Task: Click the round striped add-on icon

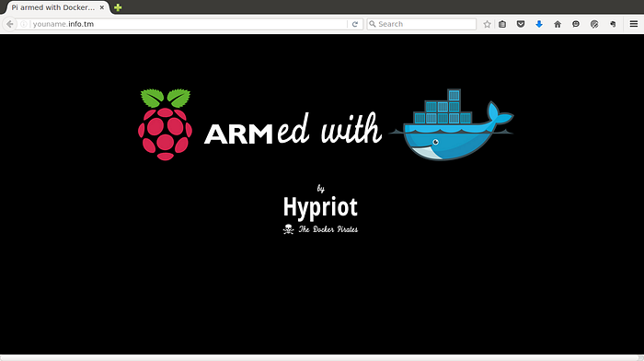Action: coord(594,24)
